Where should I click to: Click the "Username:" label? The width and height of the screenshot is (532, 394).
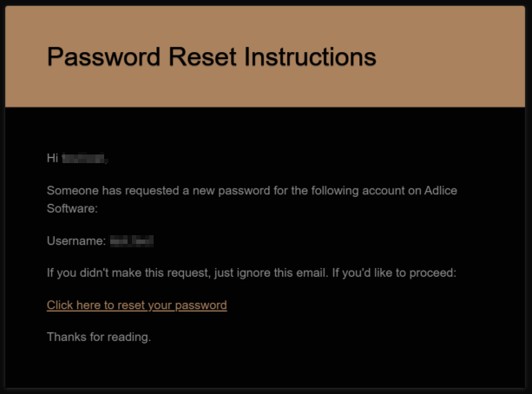[76, 241]
